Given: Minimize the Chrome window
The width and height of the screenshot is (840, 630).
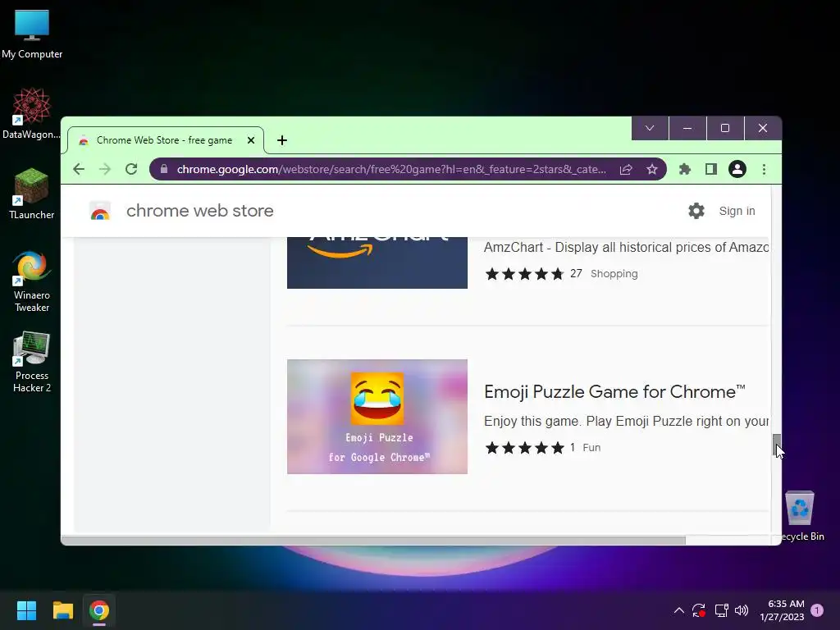Looking at the screenshot, I should click(x=687, y=128).
